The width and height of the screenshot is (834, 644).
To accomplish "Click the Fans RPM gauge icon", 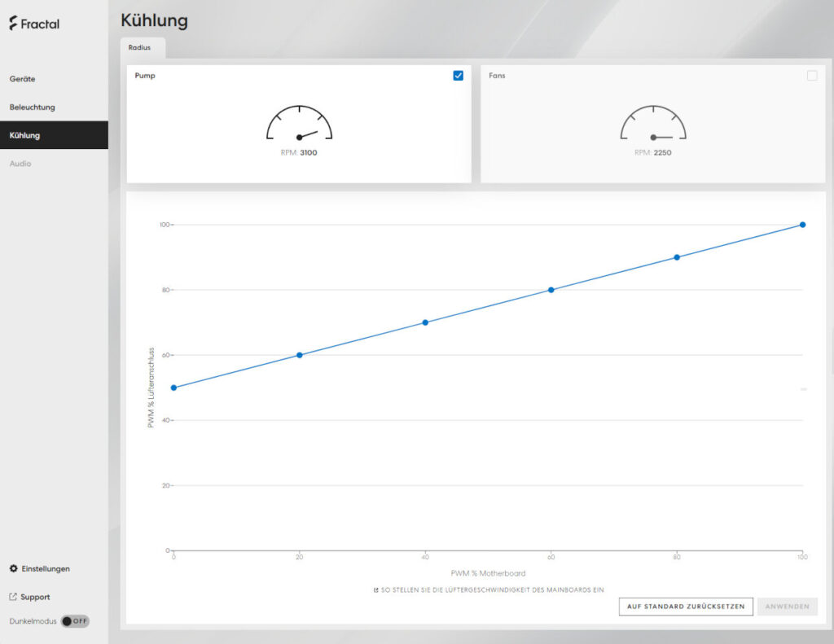I will click(x=653, y=123).
